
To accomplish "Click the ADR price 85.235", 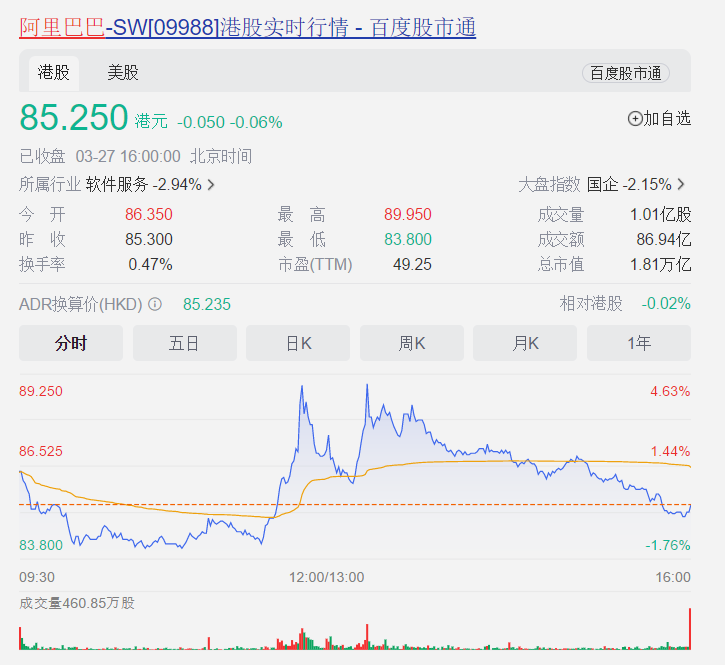I will pos(207,304).
